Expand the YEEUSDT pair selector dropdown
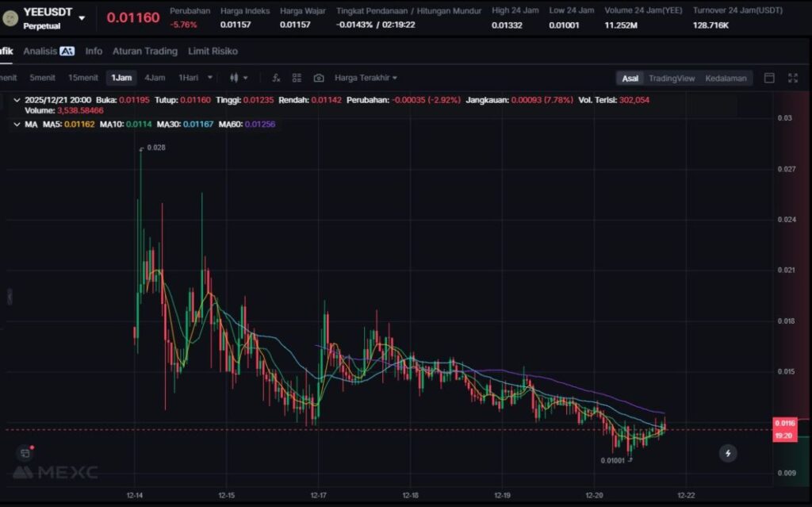812x507 pixels. pos(82,18)
